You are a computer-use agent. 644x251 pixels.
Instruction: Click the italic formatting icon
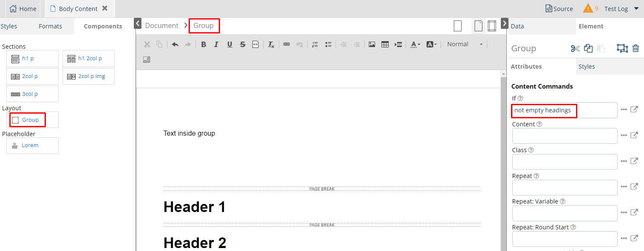point(216,45)
